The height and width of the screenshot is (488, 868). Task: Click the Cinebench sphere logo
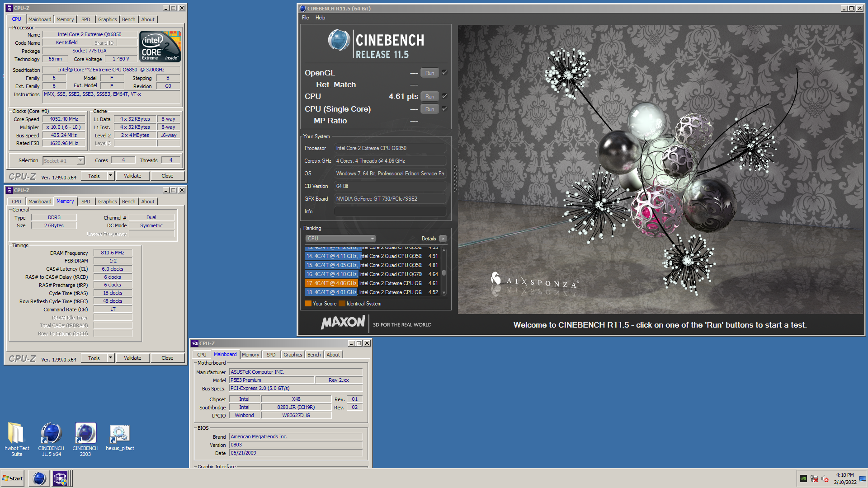pyautogui.click(x=339, y=40)
